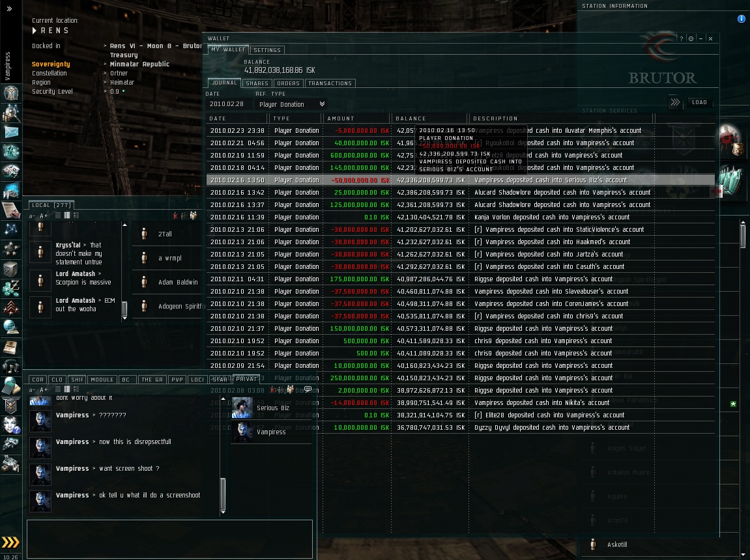Click Local chat scroll up arrow
The width and height of the screenshot is (750, 560).
point(125,225)
